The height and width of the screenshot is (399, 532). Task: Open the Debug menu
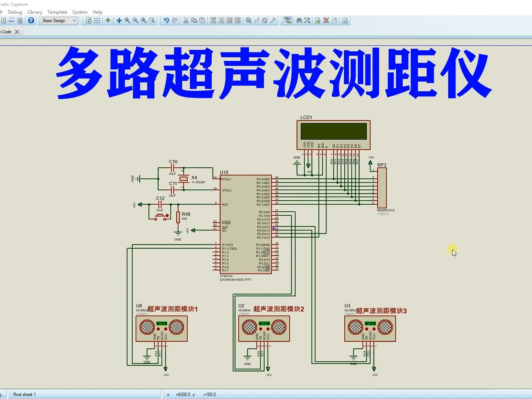click(x=15, y=12)
